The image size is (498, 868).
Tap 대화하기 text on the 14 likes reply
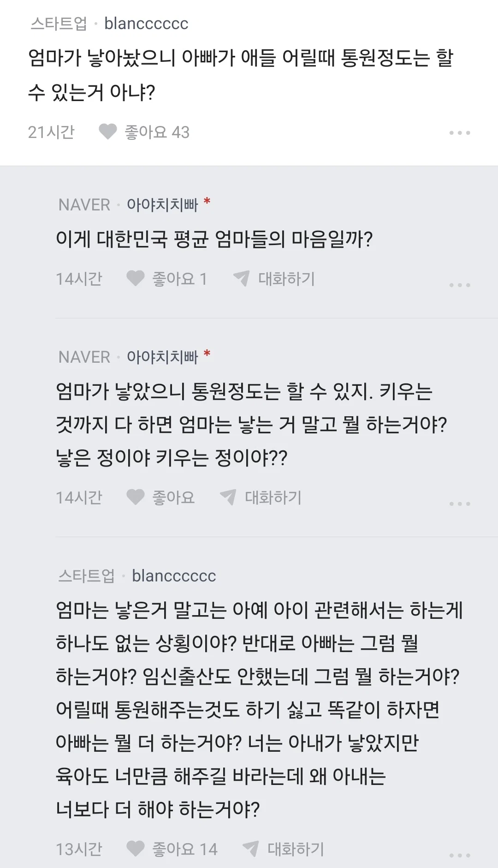click(296, 849)
